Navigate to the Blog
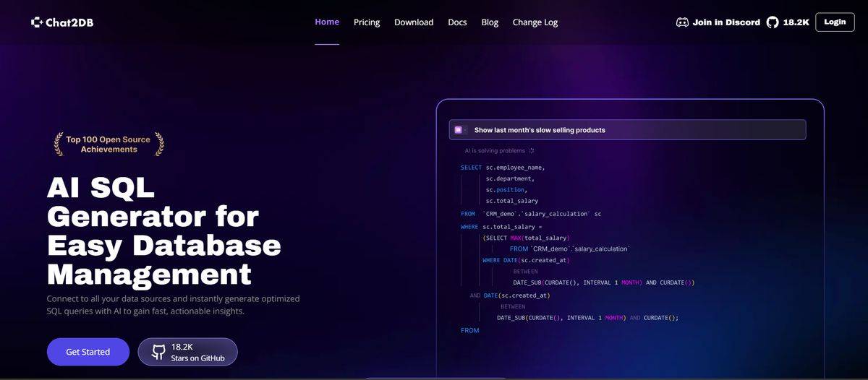868x380 pixels. pyautogui.click(x=490, y=22)
